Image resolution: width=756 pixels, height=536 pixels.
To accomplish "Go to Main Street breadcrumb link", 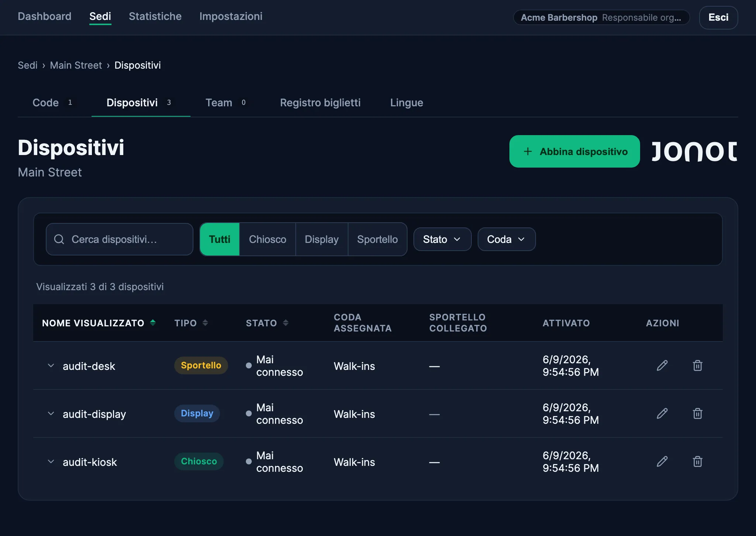I will click(x=76, y=65).
